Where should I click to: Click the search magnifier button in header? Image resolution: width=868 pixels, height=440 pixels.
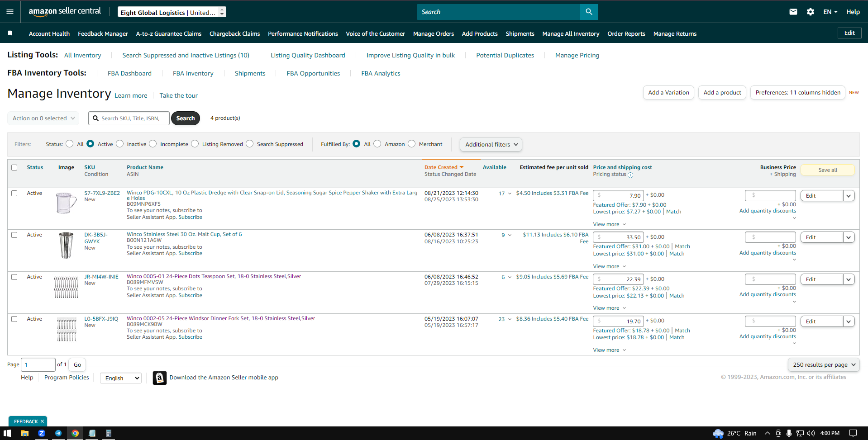(x=589, y=12)
